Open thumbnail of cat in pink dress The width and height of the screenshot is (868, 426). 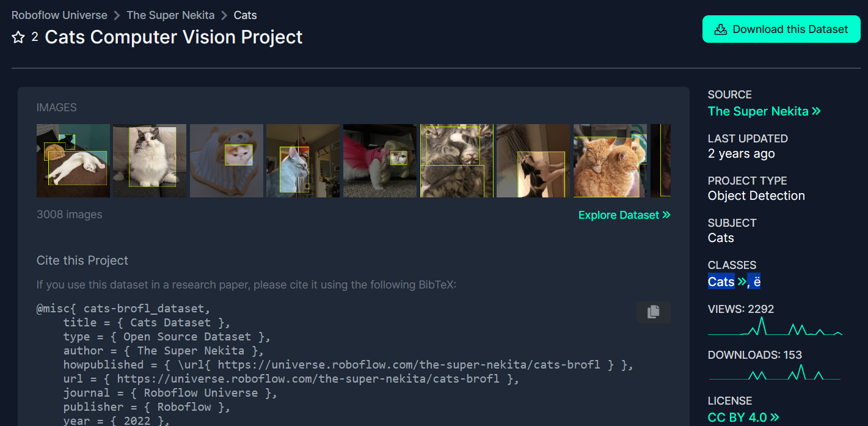[380, 161]
